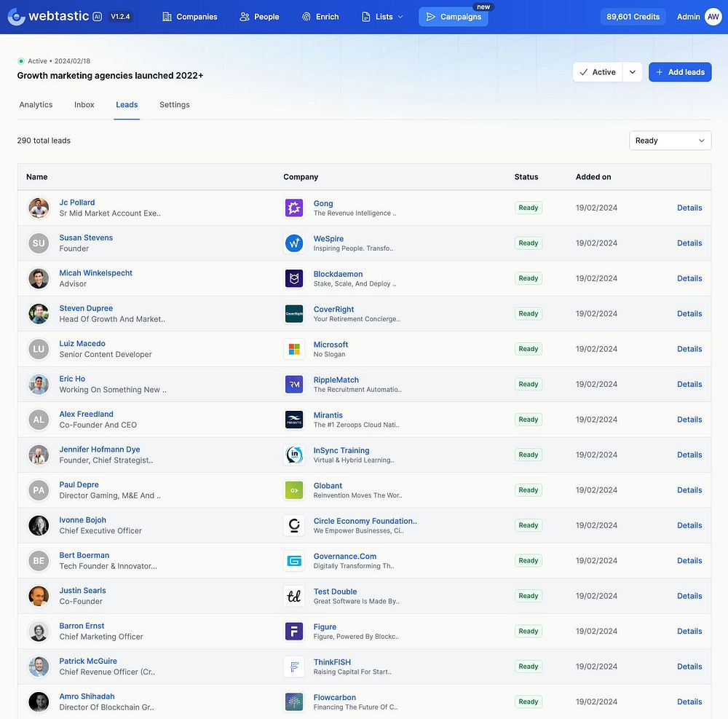Image resolution: width=728 pixels, height=719 pixels.
Task: Click the WeSpire company logo
Action: point(294,243)
